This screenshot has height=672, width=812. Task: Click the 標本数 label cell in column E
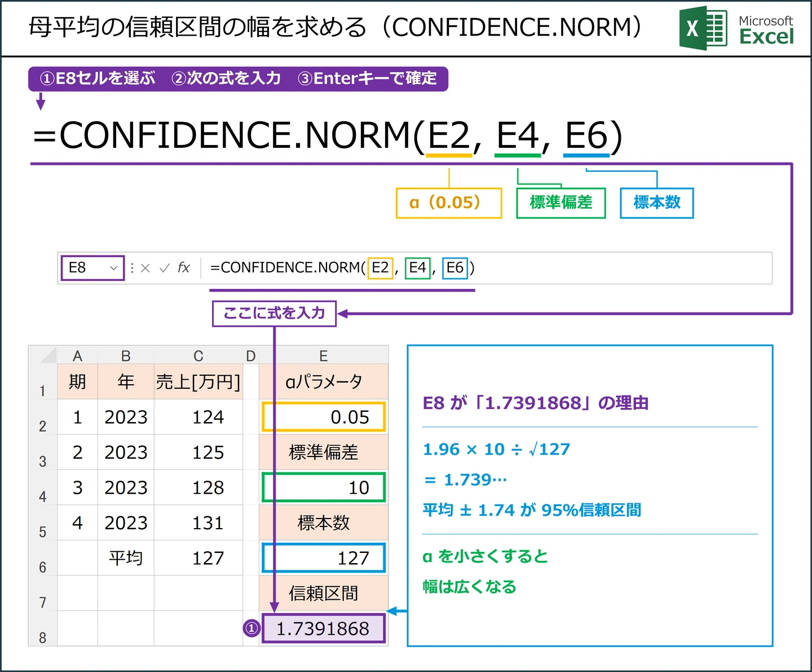pos(324,522)
